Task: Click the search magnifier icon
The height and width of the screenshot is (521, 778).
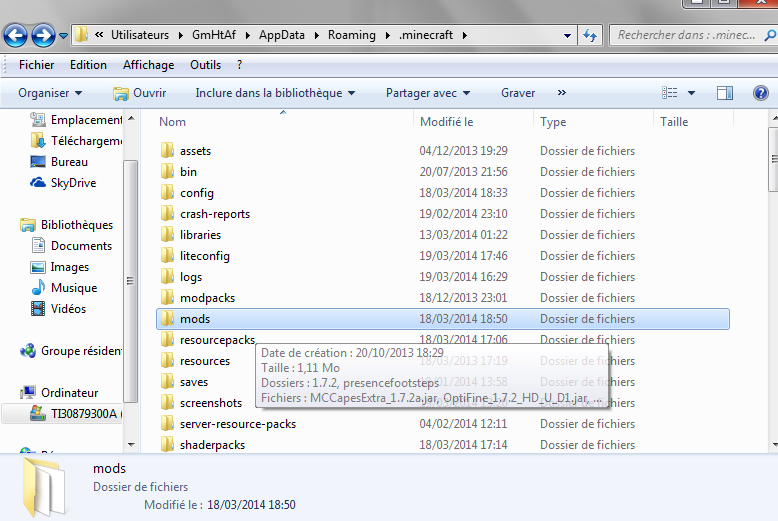Action: coord(770,35)
